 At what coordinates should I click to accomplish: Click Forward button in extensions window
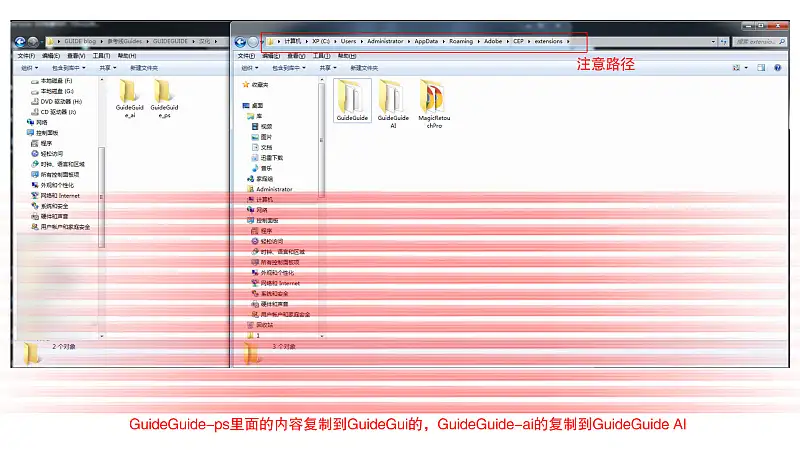253,42
